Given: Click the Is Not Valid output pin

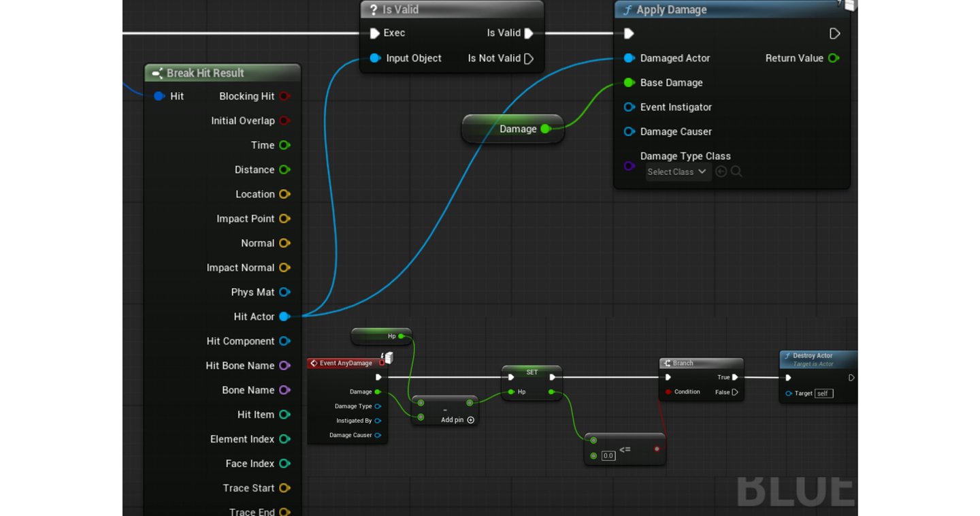Looking at the screenshot, I should pos(529,59).
